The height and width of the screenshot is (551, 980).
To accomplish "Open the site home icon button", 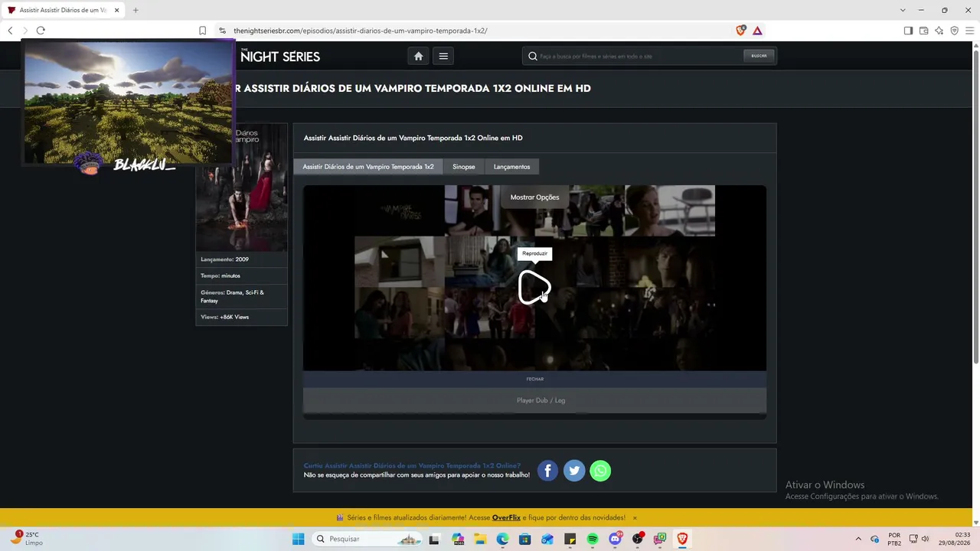I will [418, 56].
